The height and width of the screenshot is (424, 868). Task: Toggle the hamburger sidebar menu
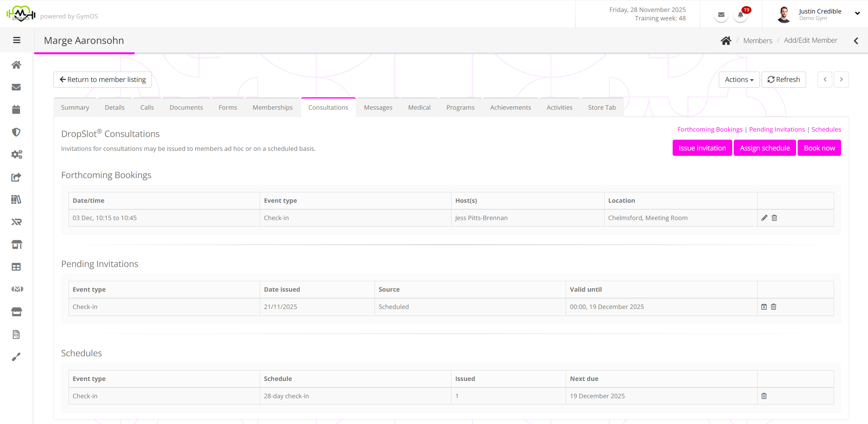(17, 40)
